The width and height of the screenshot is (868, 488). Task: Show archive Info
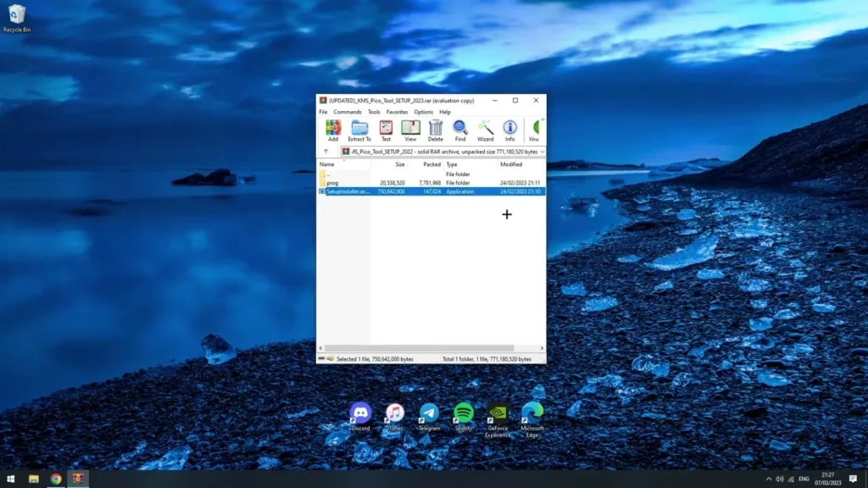tap(509, 130)
